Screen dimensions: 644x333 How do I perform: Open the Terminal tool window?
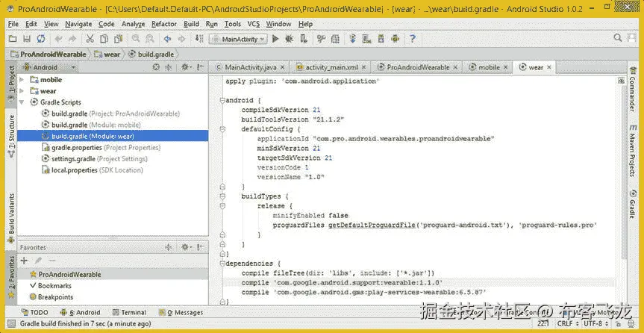(x=129, y=312)
